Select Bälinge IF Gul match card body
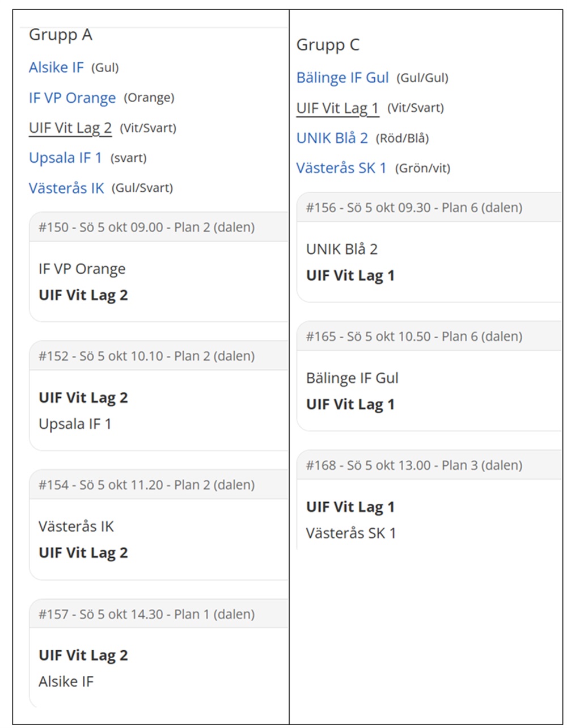567x728 pixels. point(428,391)
